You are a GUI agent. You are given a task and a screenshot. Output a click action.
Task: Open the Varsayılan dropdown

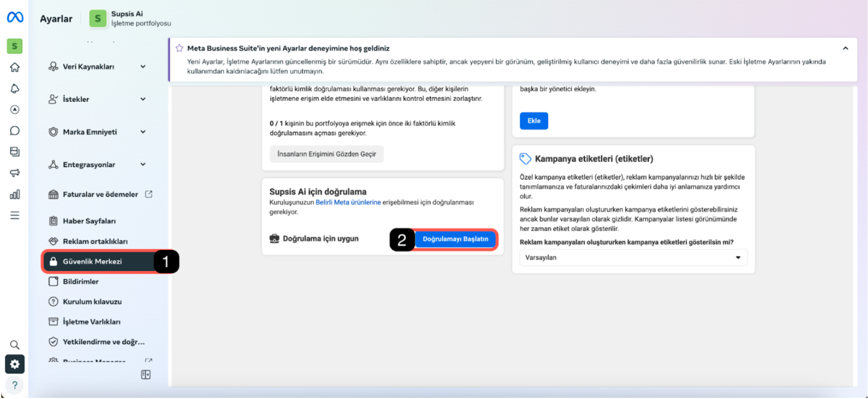tap(633, 258)
